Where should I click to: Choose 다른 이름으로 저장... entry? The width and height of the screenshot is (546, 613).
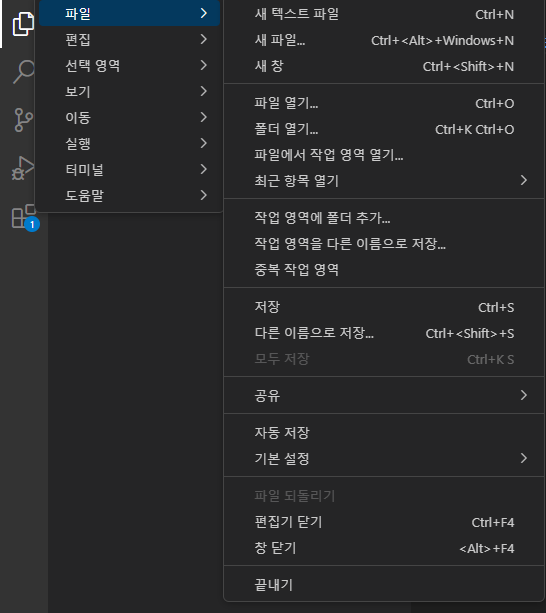(384, 333)
